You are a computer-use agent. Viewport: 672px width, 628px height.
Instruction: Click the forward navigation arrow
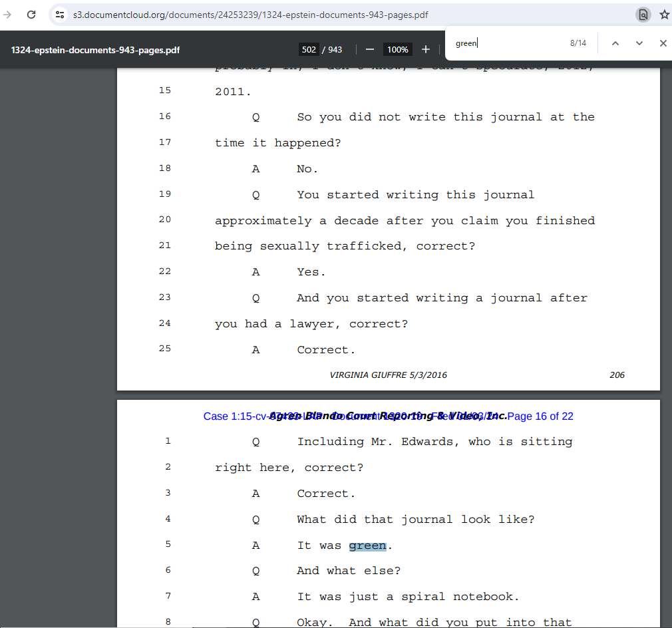pos(7,15)
